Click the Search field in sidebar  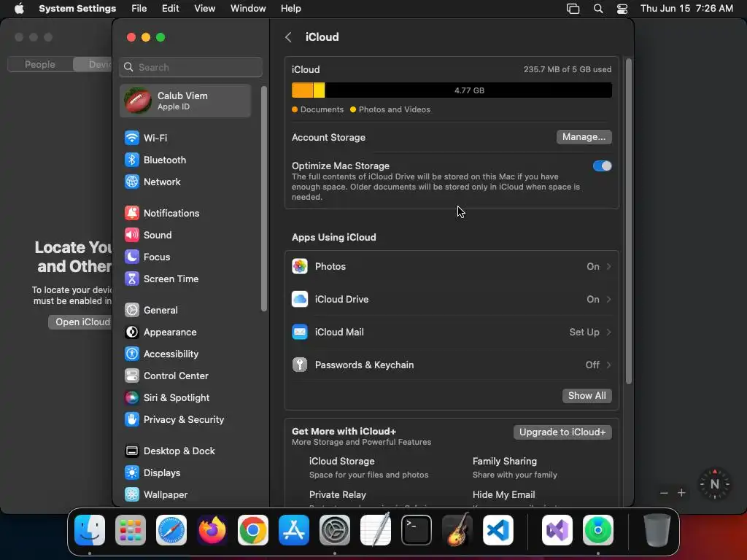(x=190, y=67)
